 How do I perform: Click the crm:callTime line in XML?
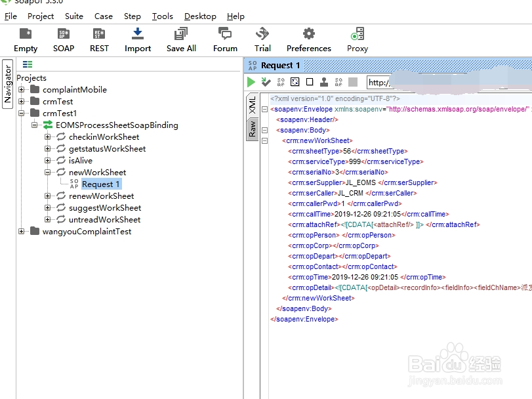pos(369,214)
